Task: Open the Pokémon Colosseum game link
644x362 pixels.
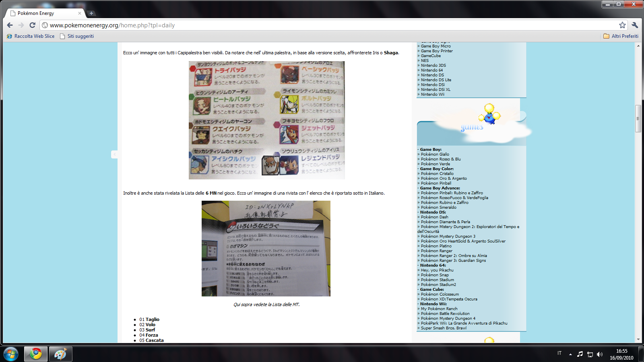Action: 440,294
